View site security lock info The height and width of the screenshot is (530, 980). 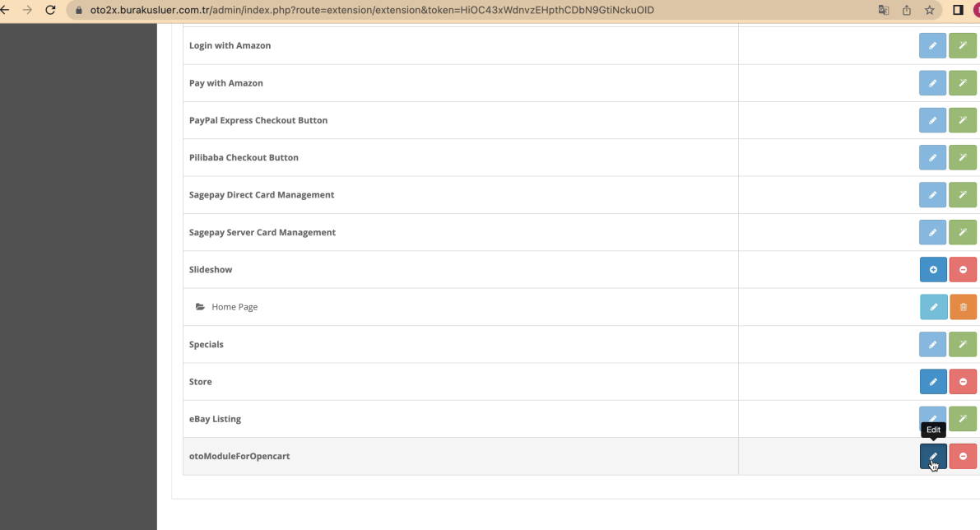(x=79, y=10)
